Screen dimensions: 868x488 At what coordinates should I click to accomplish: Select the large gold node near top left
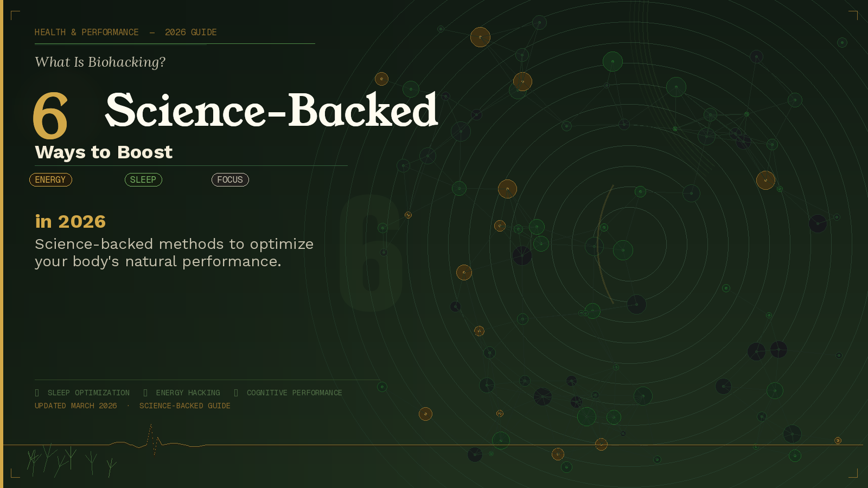(x=480, y=37)
